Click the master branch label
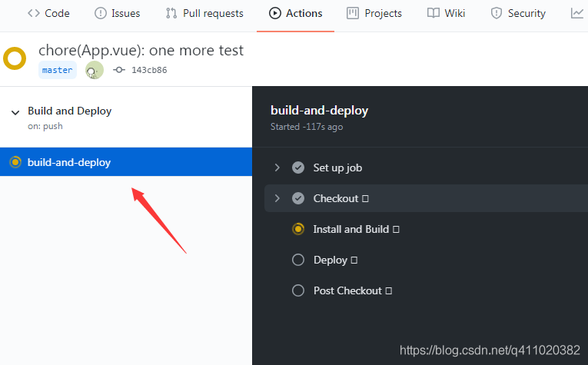This screenshot has width=588, height=365. pos(58,70)
